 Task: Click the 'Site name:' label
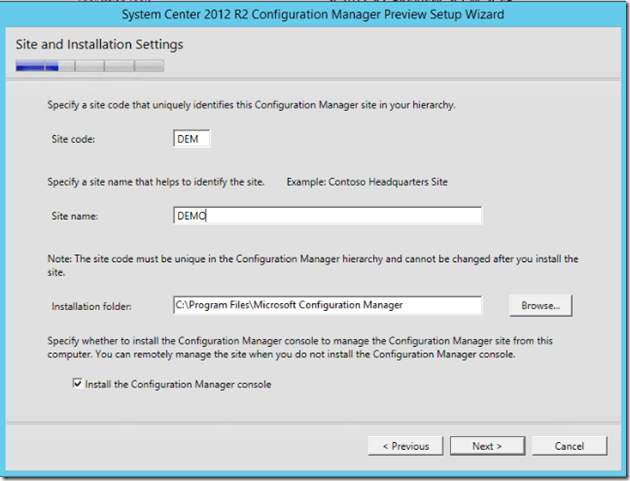[x=76, y=216]
